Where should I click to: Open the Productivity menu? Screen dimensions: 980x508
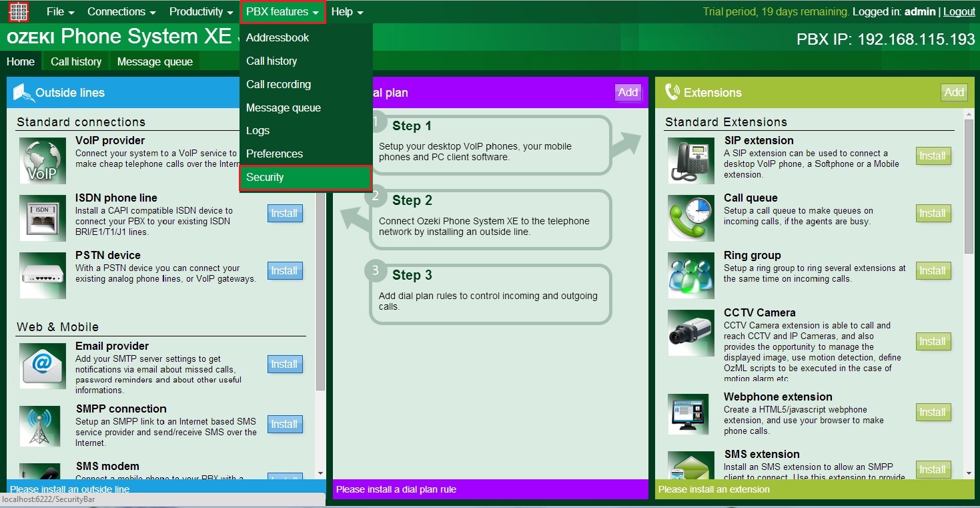[201, 12]
